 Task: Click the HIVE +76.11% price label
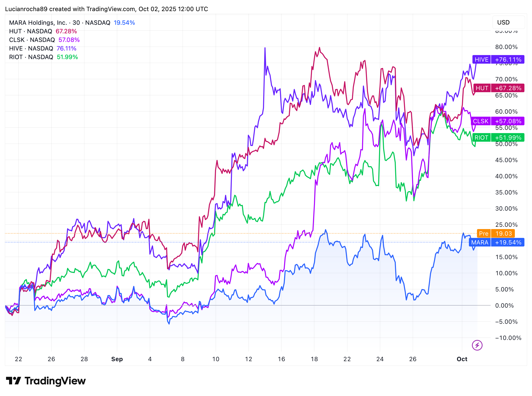point(498,60)
